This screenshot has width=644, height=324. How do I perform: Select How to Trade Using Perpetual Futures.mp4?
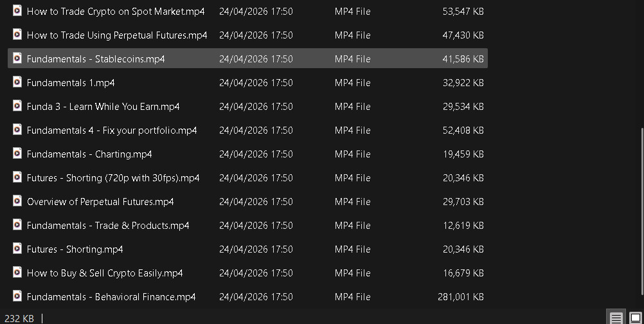click(x=117, y=35)
